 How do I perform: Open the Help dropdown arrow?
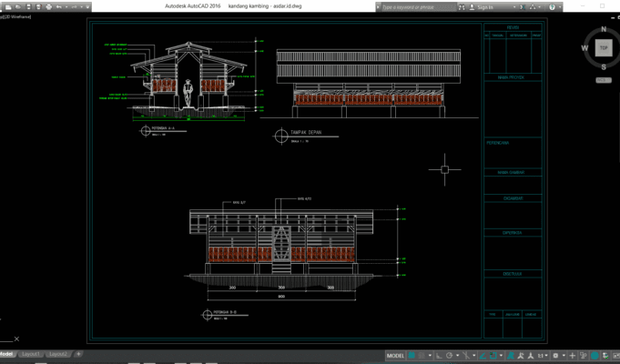560,7
